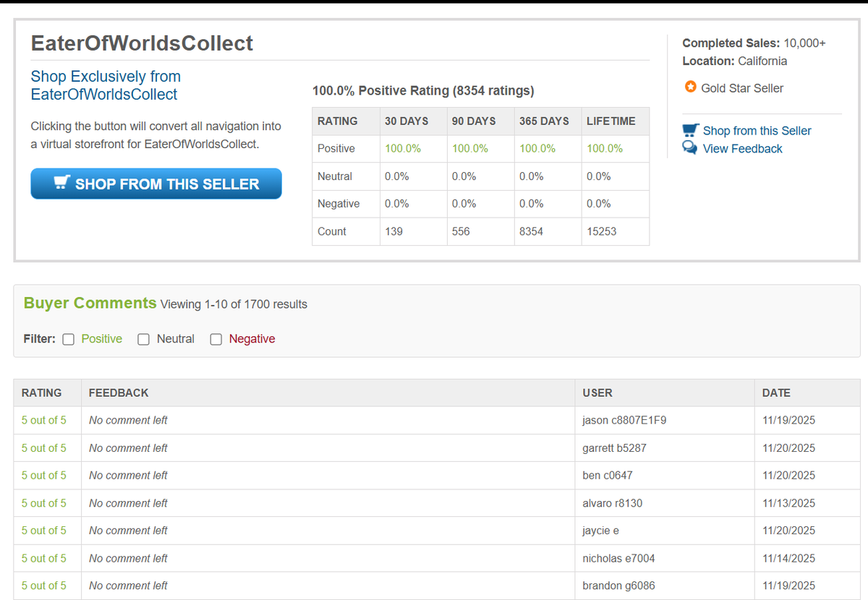Click the Shop Exclusively from EaterOfWorldsCollect heading link
This screenshot has height=600, width=868.
click(106, 85)
